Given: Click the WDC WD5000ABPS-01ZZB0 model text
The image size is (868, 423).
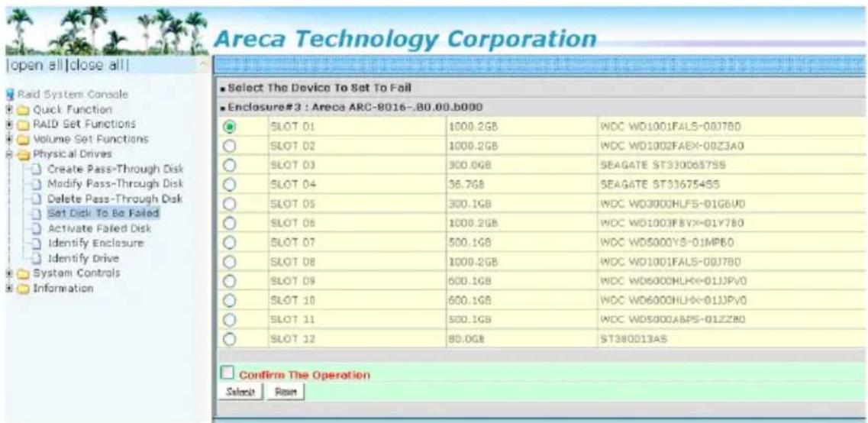Looking at the screenshot, I should (x=672, y=319).
